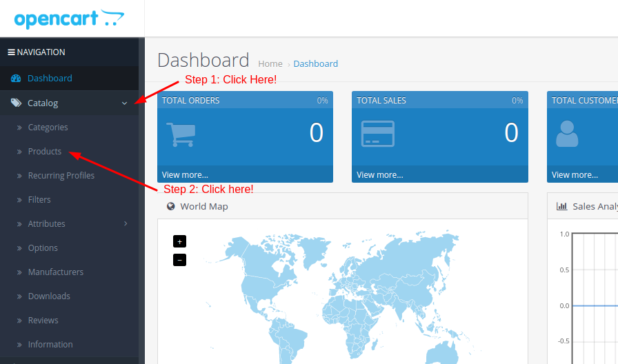Expand the Attributes submenu arrow
Image resolution: width=618 pixels, height=364 pixels.
click(126, 224)
